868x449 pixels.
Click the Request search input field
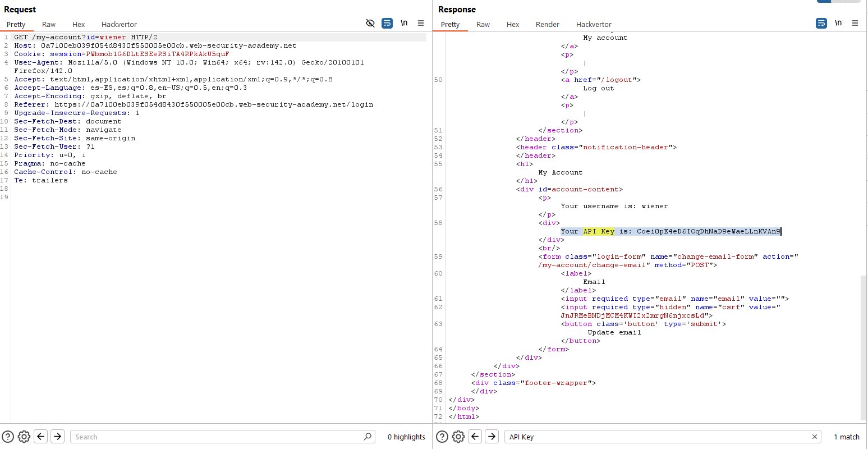coord(219,437)
